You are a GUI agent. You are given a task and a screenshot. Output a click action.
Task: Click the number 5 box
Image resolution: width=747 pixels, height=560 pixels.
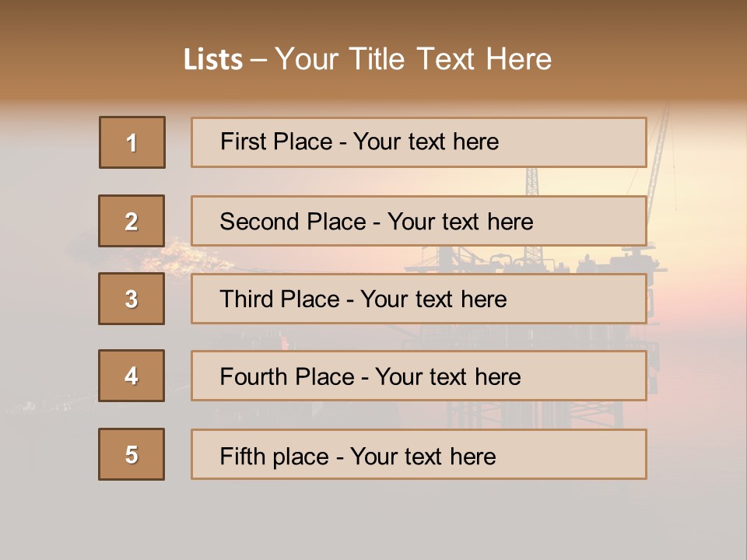click(x=132, y=454)
